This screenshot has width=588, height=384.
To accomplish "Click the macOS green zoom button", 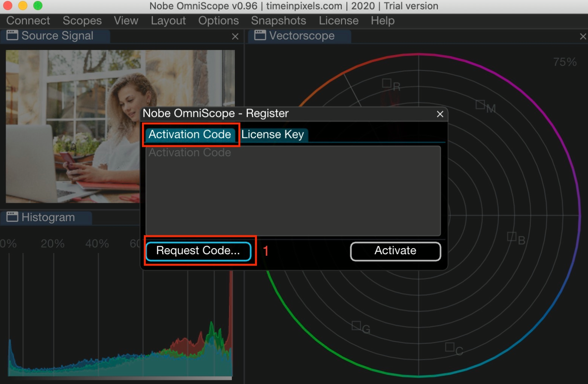I will coord(38,6).
